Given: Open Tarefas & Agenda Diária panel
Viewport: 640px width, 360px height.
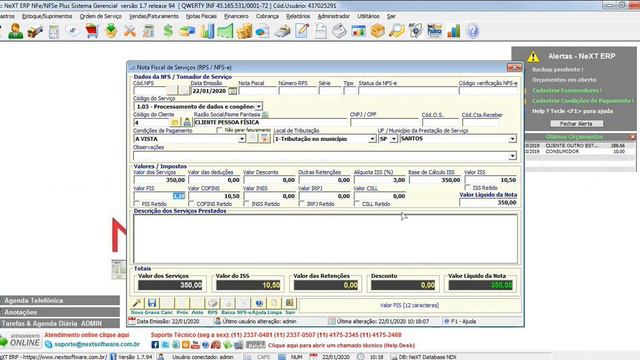Looking at the screenshot, I should [60, 323].
